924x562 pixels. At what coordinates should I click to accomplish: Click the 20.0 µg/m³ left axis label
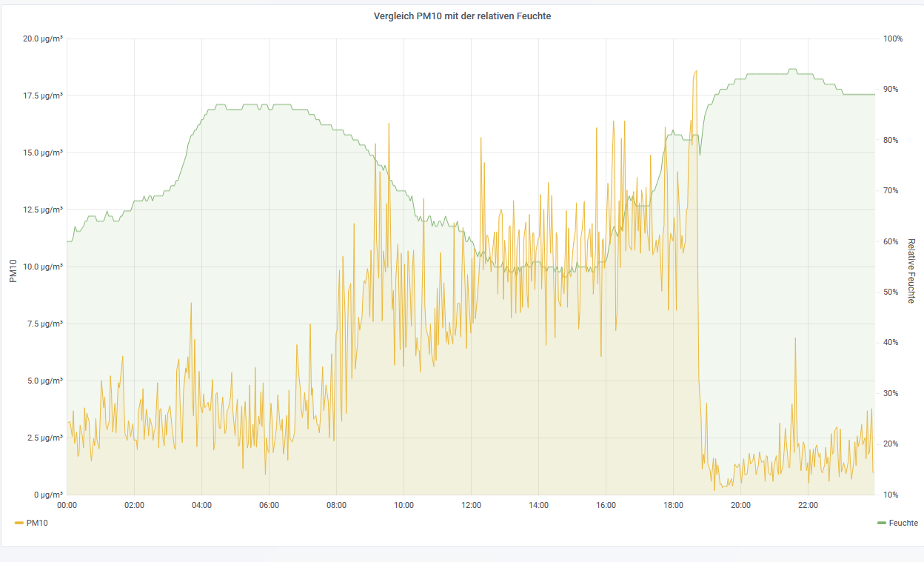pyautogui.click(x=43, y=39)
